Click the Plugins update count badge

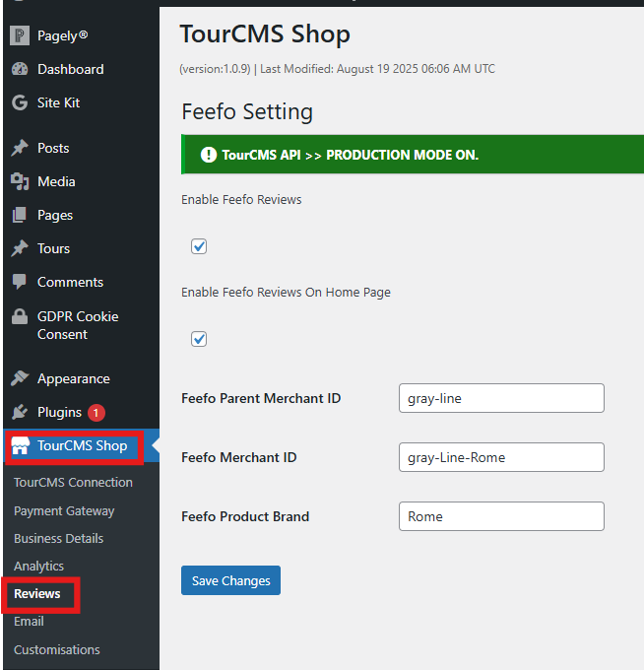tap(97, 412)
